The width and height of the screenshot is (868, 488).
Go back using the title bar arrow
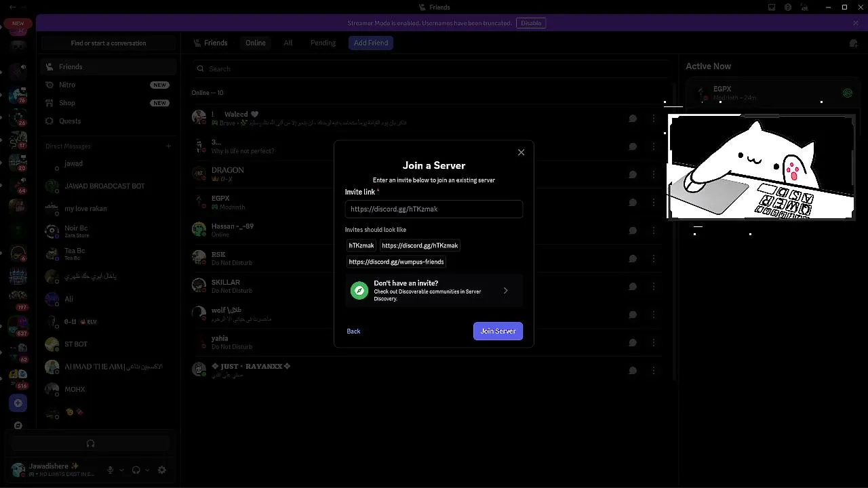(12, 7)
